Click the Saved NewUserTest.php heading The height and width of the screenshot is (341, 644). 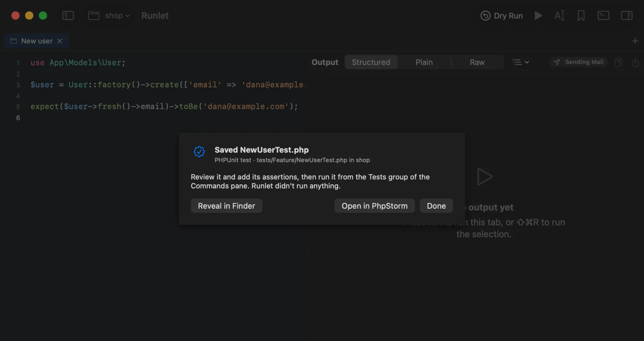(262, 150)
